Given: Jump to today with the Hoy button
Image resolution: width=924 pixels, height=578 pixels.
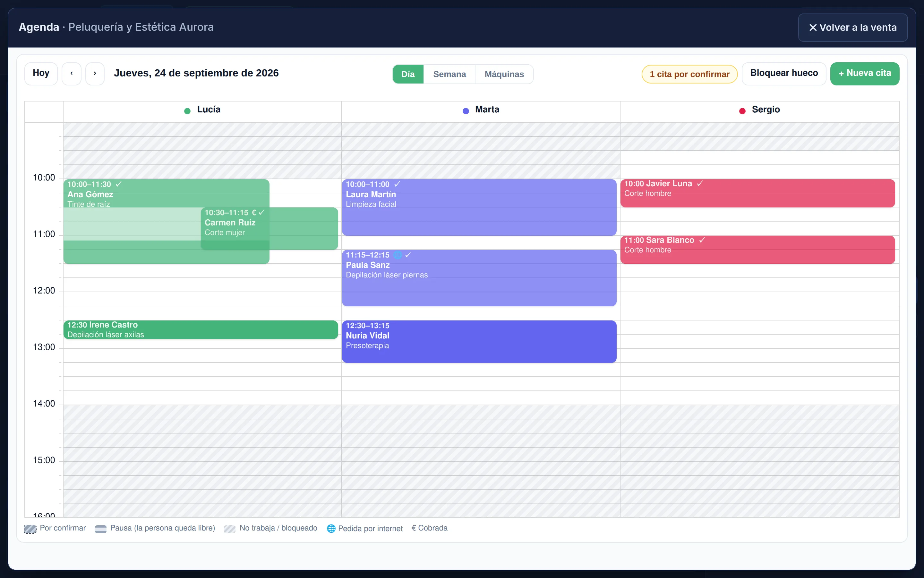Looking at the screenshot, I should pyautogui.click(x=41, y=74).
